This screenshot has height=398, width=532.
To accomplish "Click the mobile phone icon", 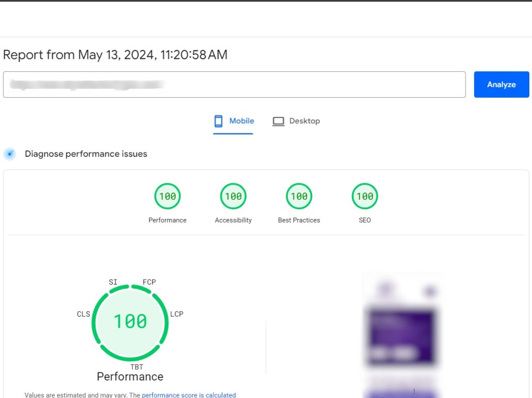I will [x=219, y=121].
